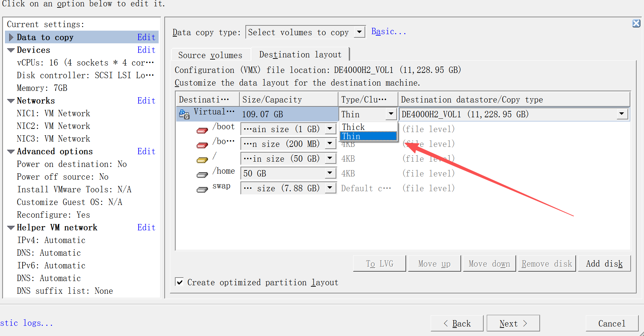Select DNS suffix list: None
The image size is (644, 336).
pos(65,291)
